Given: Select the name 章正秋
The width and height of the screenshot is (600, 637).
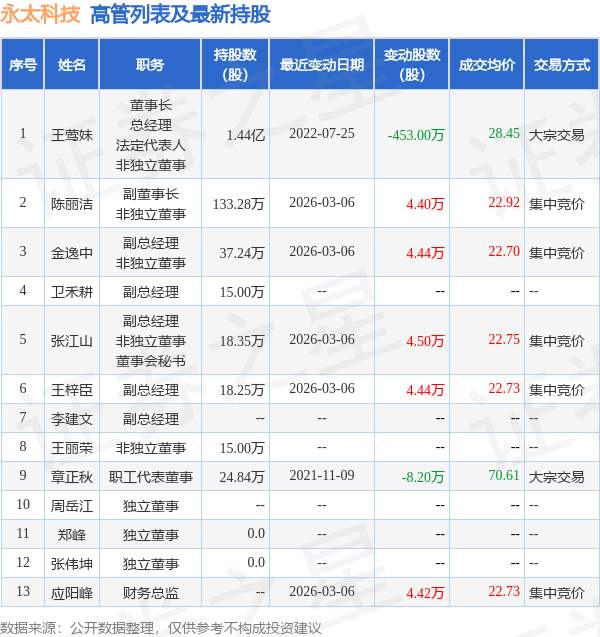Looking at the screenshot, I should point(71,477).
